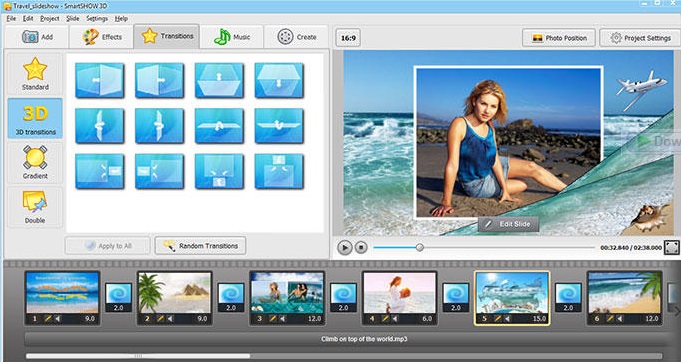Open the Slide menu
The image size is (681, 362).
pos(73,19)
